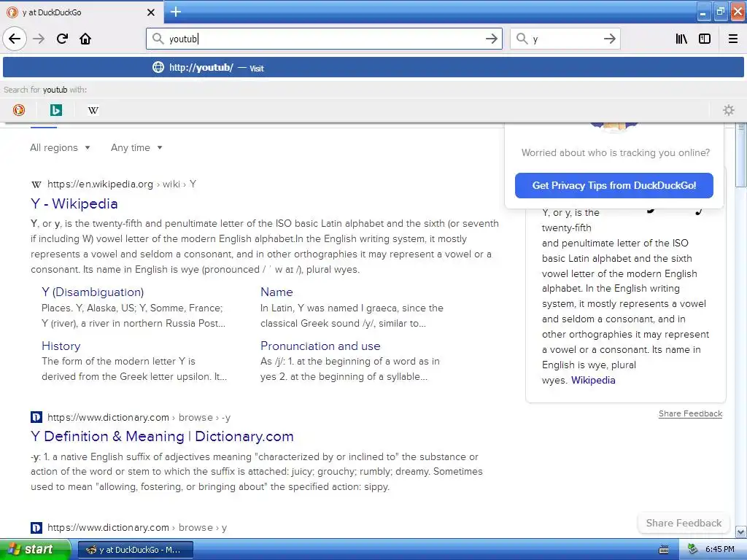Viewport: 747px width, 560px height.
Task: Click 'Worried about who is tracking you online?' text
Action: 616,153
